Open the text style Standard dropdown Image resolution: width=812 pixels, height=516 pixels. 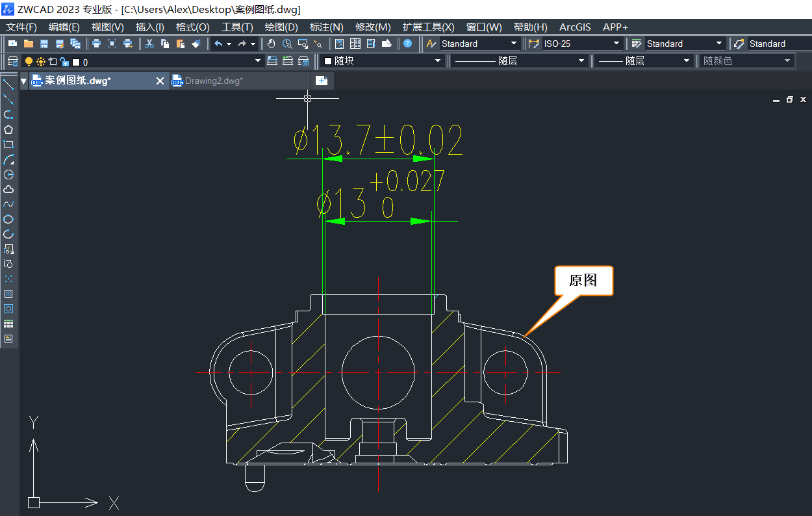coord(480,44)
